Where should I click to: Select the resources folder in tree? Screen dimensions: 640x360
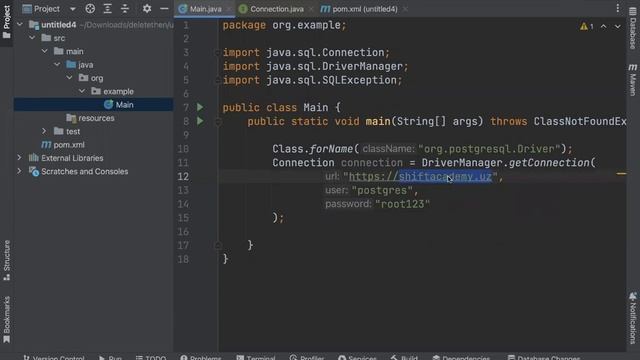pos(93,118)
